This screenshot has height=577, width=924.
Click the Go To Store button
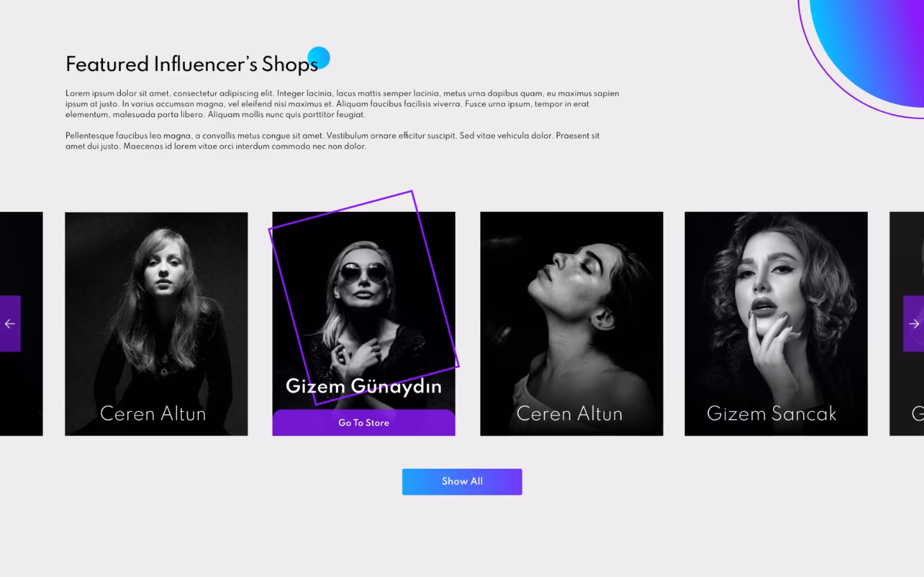[x=364, y=423]
